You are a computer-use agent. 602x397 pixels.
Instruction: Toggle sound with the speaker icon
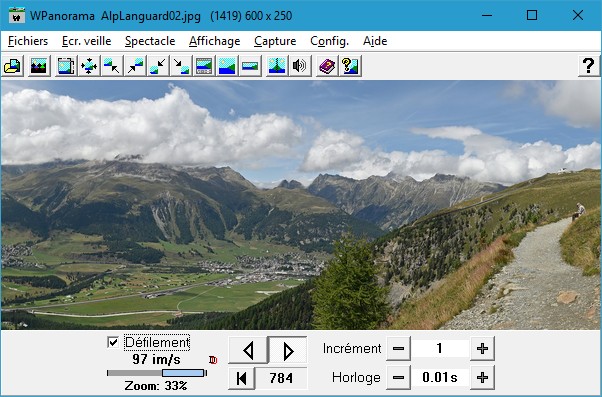300,66
